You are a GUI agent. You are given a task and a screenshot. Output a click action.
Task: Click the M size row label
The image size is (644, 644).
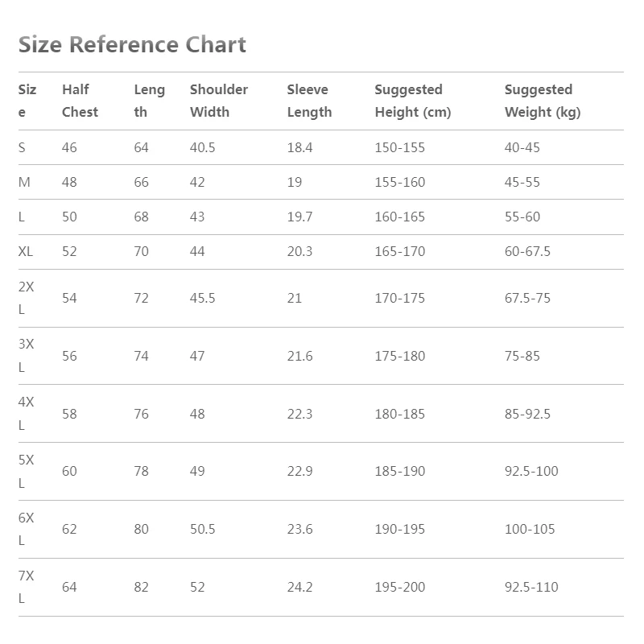24,182
